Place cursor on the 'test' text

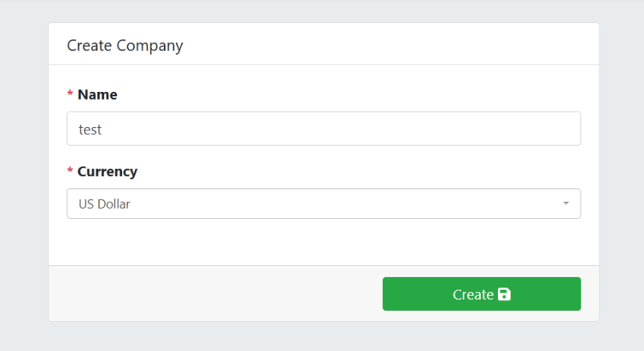coord(90,130)
